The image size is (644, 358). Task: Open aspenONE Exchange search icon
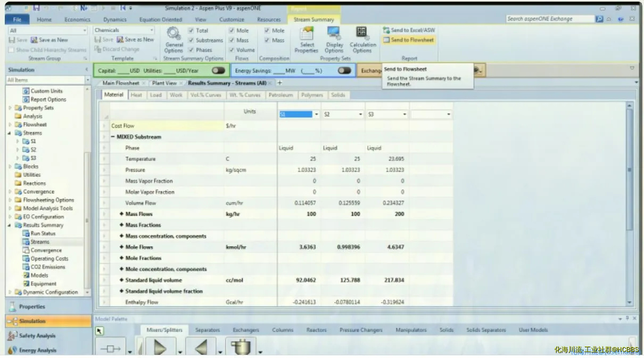(600, 19)
